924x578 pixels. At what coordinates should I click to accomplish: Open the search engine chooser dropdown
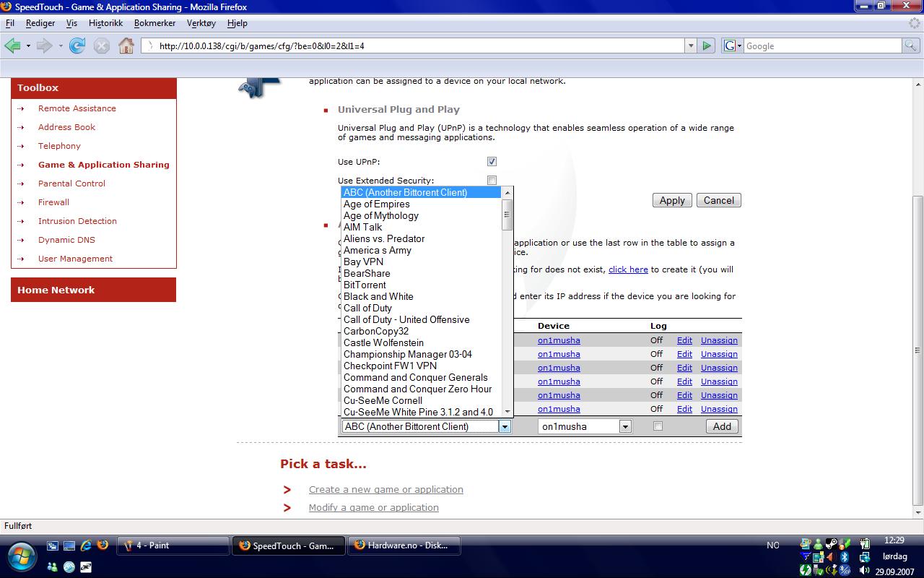click(x=739, y=46)
